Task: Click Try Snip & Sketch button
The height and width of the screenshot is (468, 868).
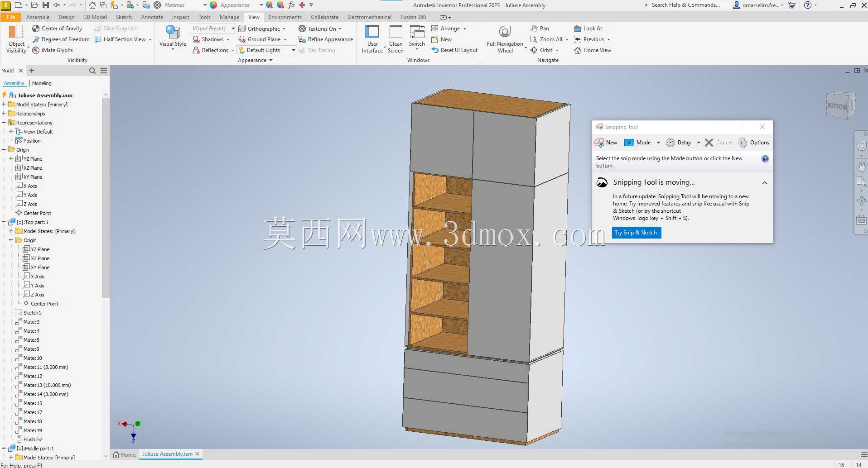Action: 636,233
